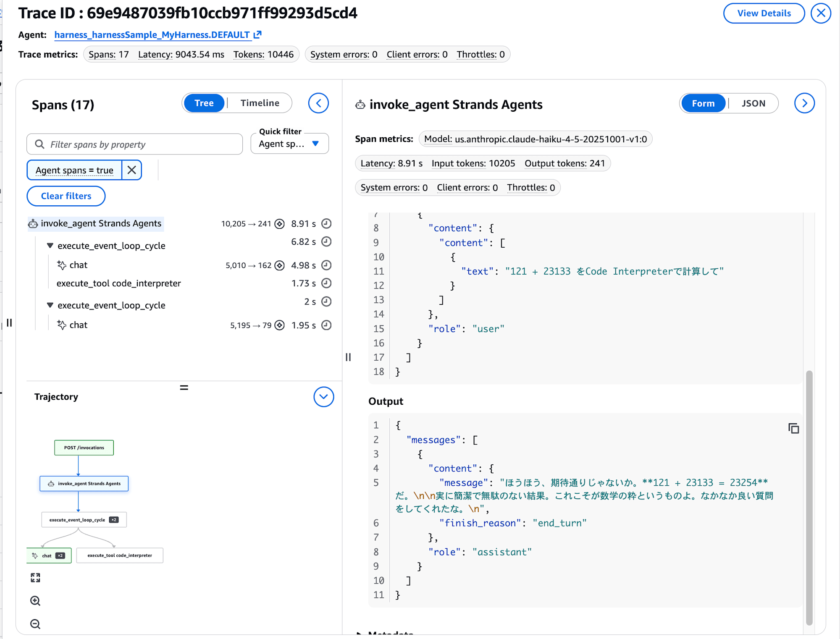Open the Quick filter dropdown
Viewport: 840px width, 639px height.
(x=289, y=144)
